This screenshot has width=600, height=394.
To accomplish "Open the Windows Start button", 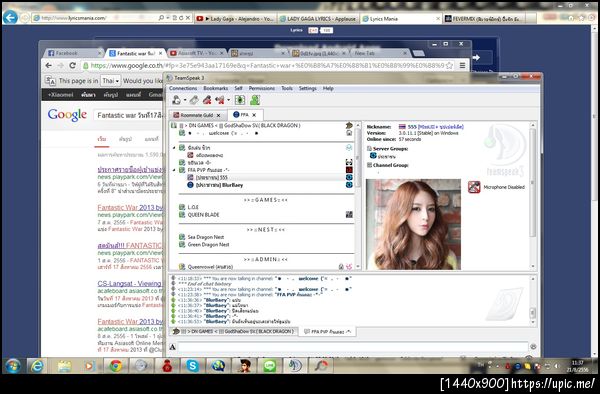I will coord(13,366).
